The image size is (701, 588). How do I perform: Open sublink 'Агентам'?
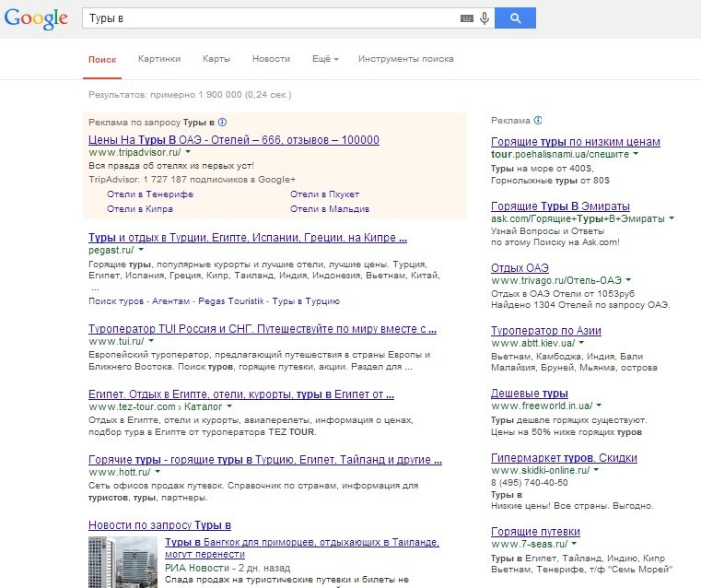[170, 301]
